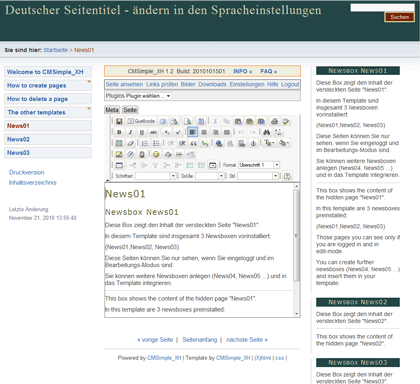
Task: Toggle bold formatting
Action: pyautogui.click(x=119, y=132)
